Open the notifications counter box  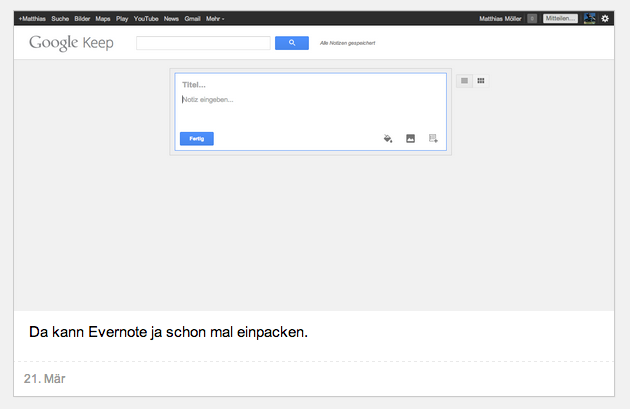point(532,18)
